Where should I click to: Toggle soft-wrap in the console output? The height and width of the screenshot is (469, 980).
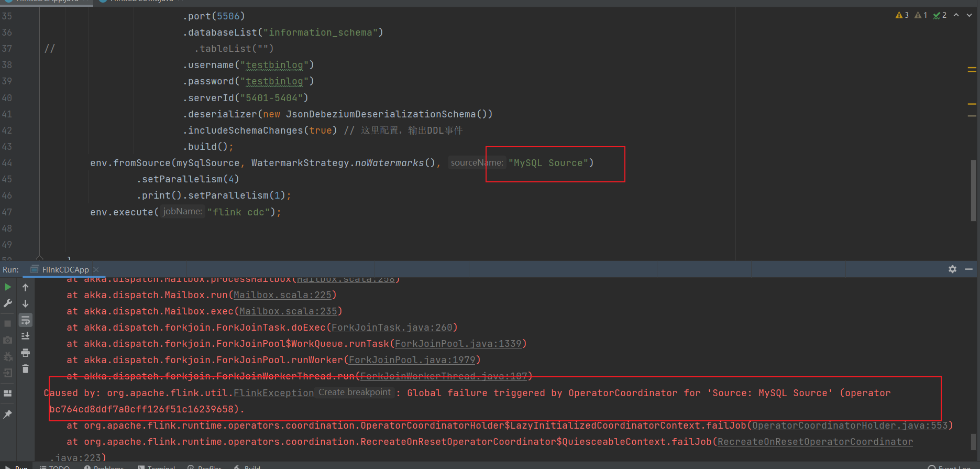[x=25, y=320]
